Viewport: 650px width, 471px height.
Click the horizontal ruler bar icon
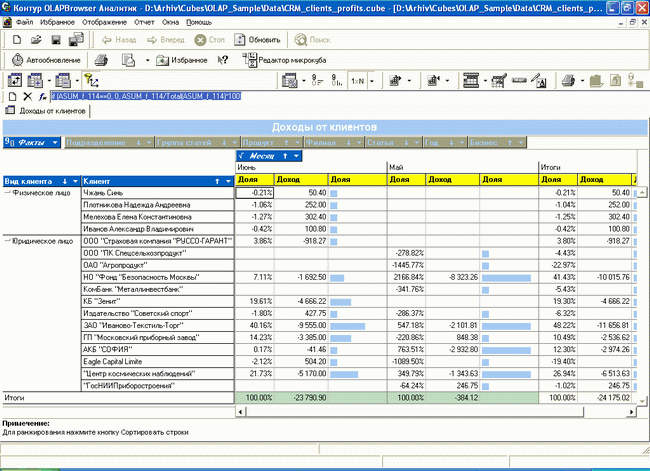coord(519,80)
